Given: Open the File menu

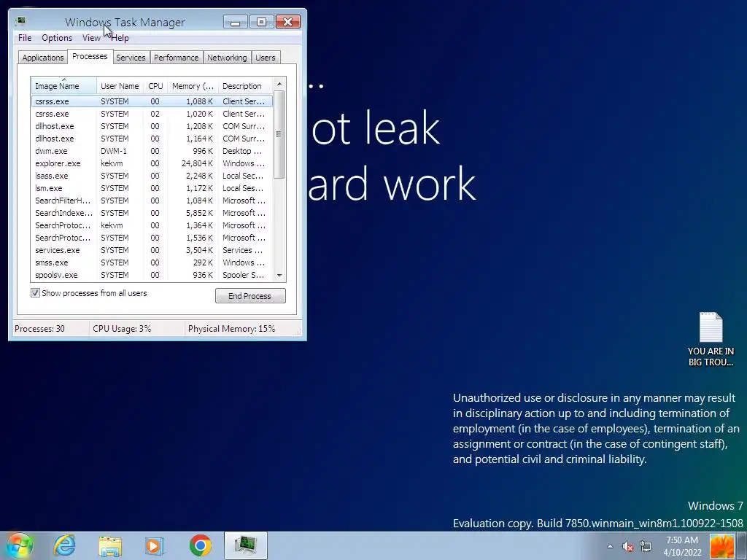Looking at the screenshot, I should tap(25, 38).
